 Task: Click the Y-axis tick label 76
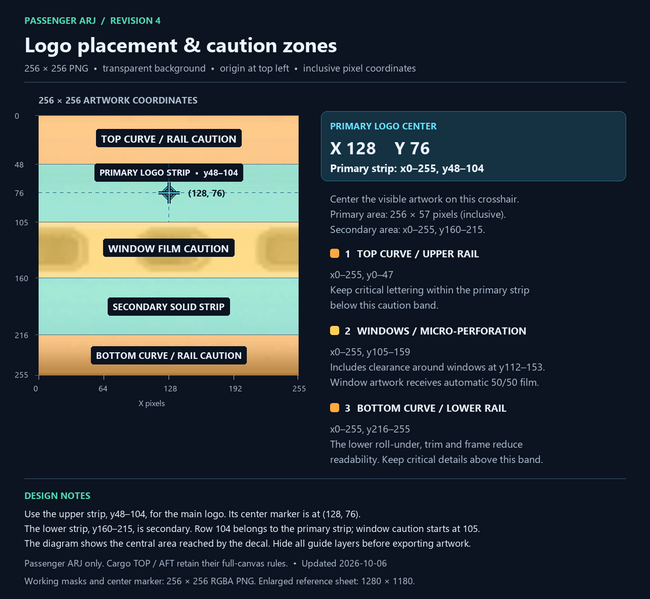coord(19,193)
